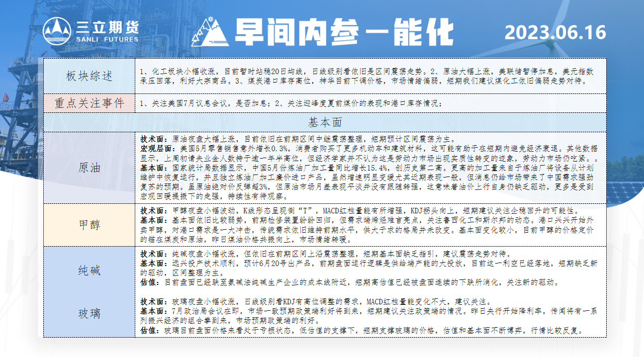Click the 三立期货 SANLI FUTURES brand name

[107, 31]
